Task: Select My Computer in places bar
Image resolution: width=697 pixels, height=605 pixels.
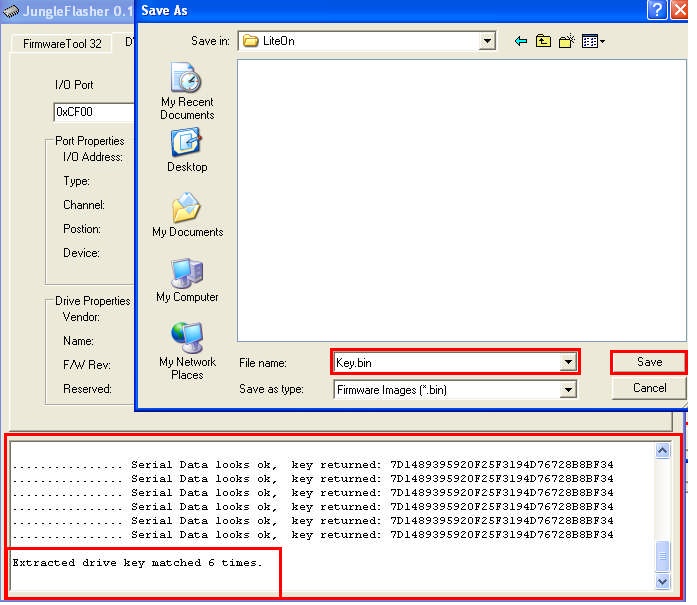Action: (187, 280)
